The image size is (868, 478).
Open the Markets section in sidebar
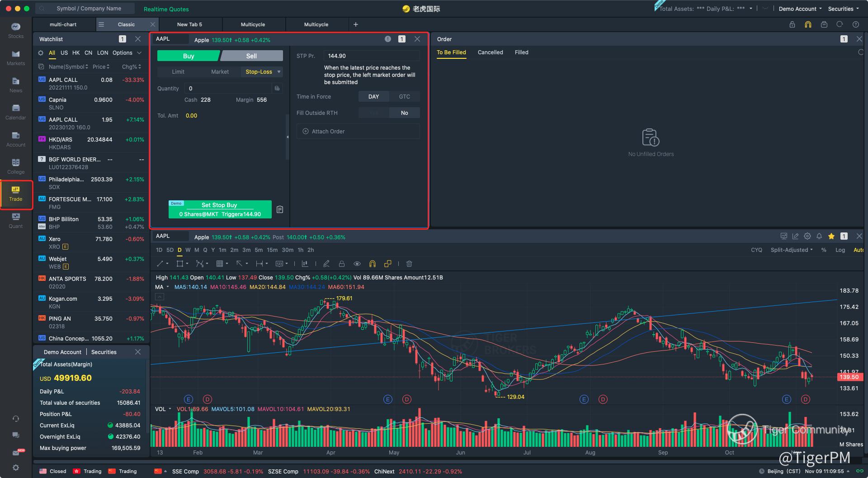coord(16,57)
